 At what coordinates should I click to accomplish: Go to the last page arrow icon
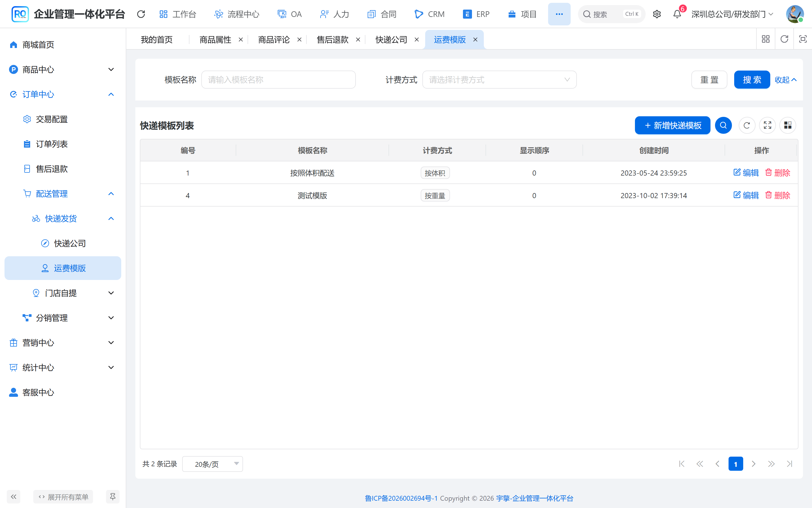789,464
